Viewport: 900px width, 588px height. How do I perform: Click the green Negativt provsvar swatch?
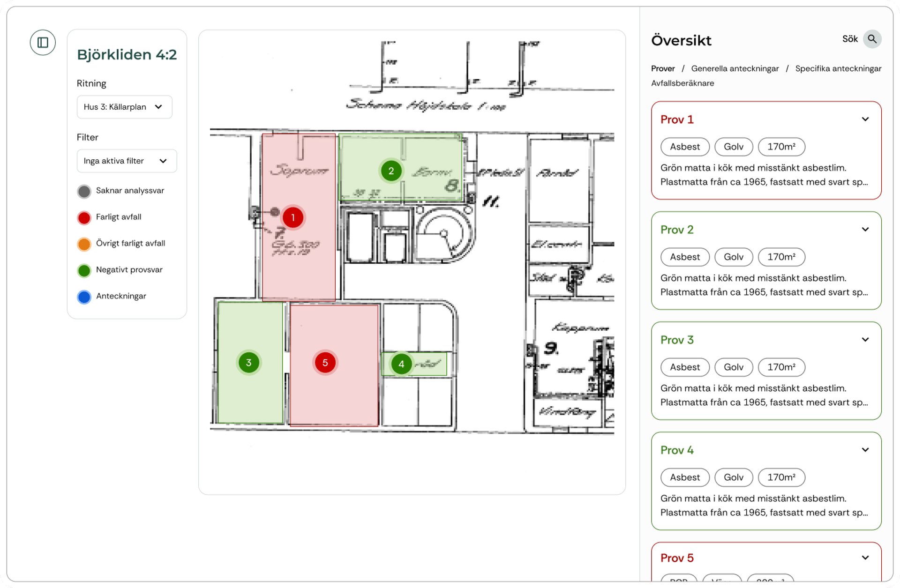click(84, 270)
